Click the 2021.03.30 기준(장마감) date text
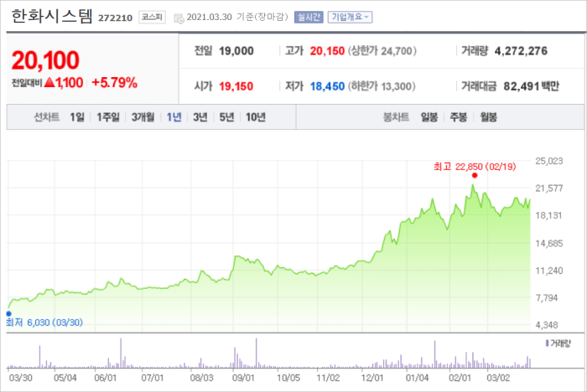This screenshot has width=587, height=392. (237, 18)
